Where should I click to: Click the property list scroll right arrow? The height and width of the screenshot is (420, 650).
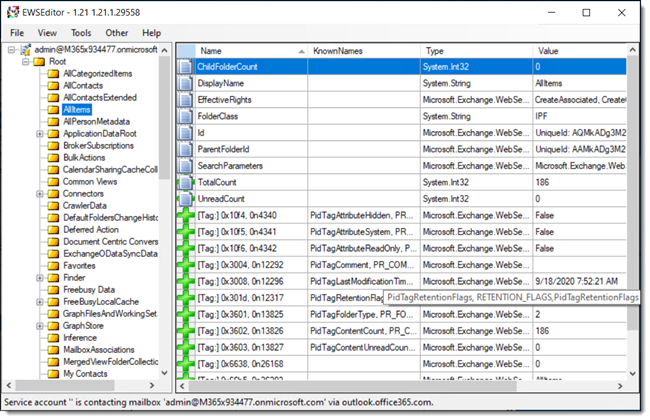(621, 387)
